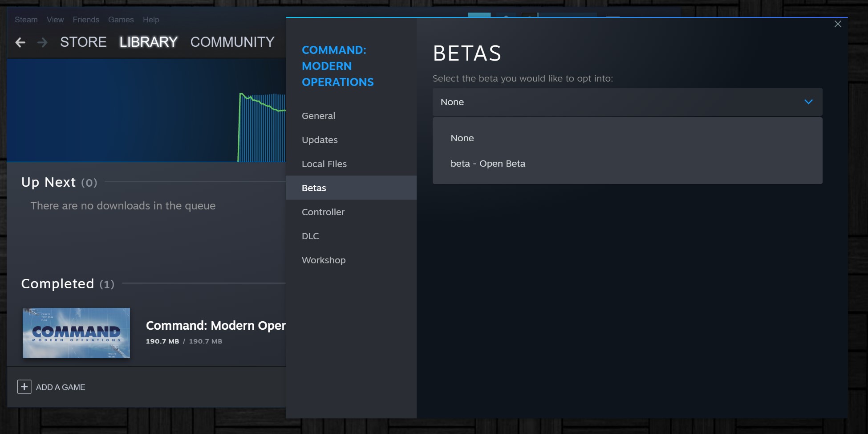This screenshot has width=868, height=434.
Task: Click the Up Next heading
Action: click(59, 182)
